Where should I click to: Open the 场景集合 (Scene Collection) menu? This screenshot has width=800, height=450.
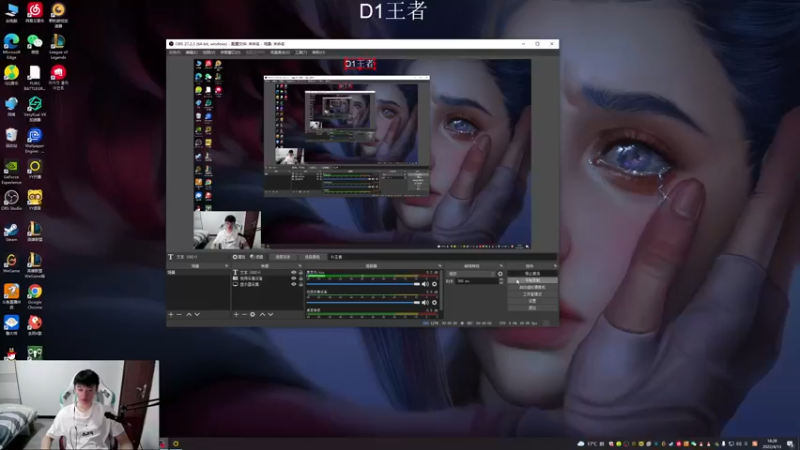(280, 53)
